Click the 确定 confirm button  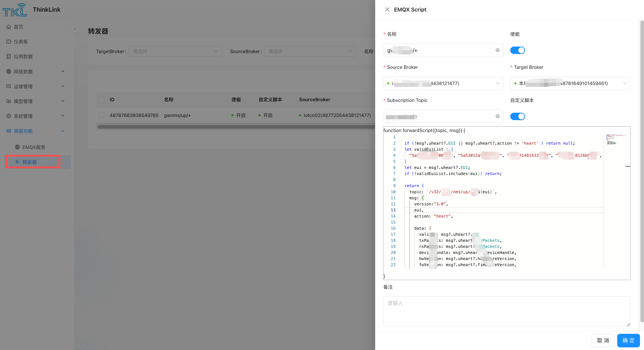[628, 340]
